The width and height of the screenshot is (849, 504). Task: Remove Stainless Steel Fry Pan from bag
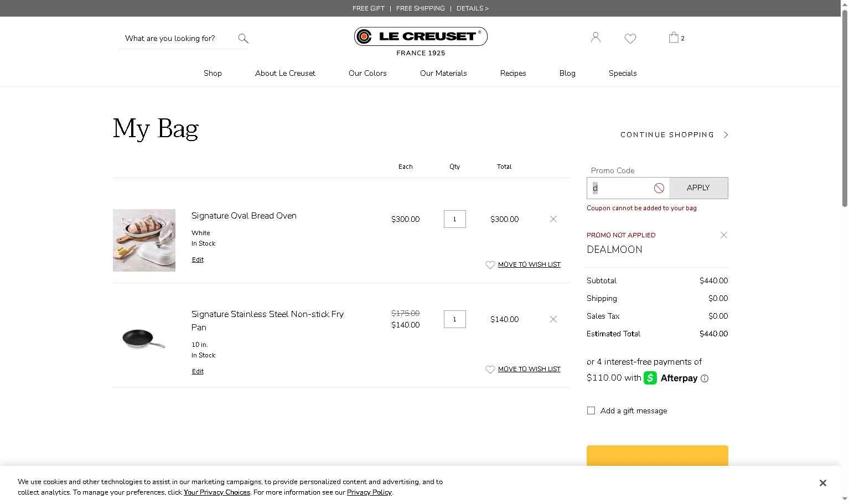pos(553,319)
